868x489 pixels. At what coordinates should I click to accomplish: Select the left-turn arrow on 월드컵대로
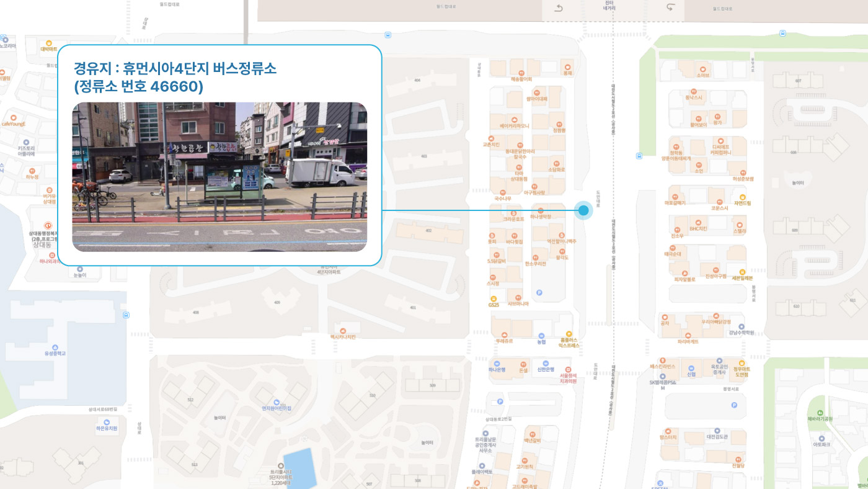point(558,8)
